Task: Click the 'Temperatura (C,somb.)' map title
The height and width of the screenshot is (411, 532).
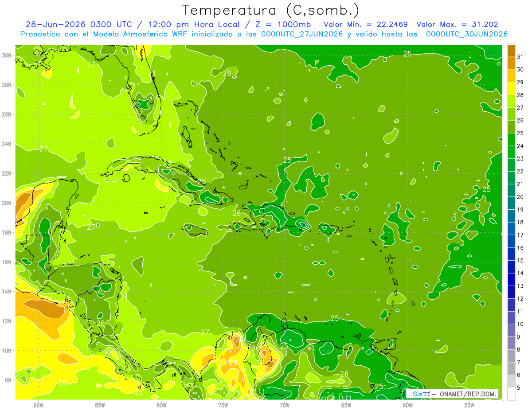Action: (x=271, y=10)
